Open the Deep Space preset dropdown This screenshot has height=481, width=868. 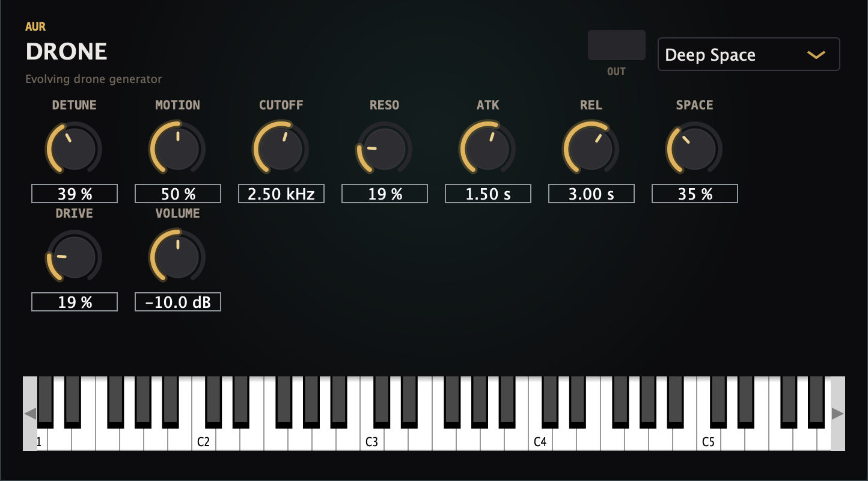748,55
